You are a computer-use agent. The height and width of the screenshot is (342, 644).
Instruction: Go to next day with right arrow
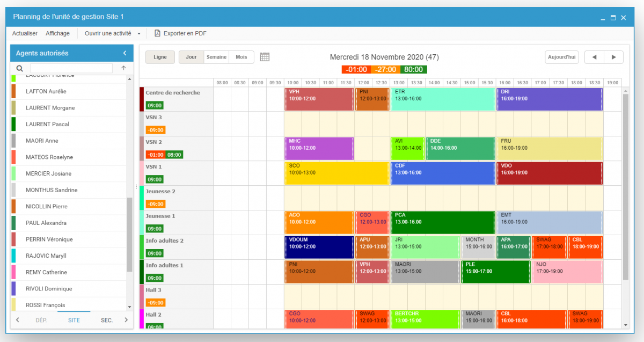tap(613, 57)
